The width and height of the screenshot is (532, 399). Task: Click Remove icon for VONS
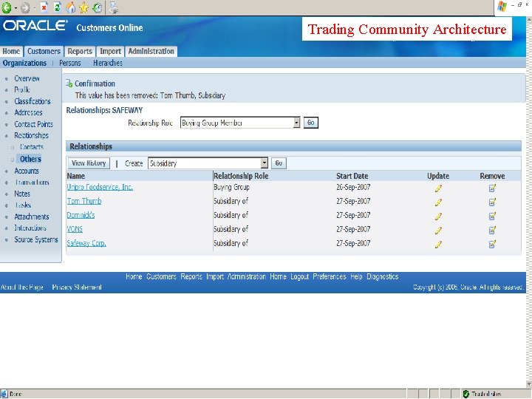tap(492, 231)
